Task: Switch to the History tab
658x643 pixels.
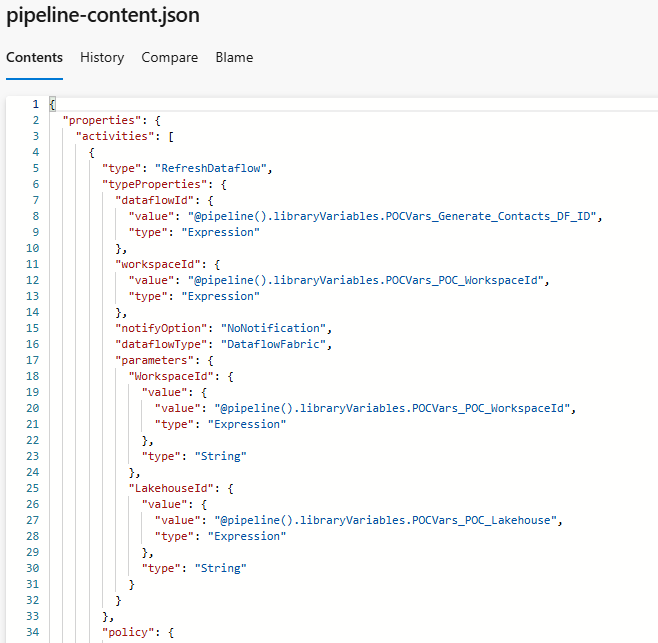Action: click(x=102, y=57)
